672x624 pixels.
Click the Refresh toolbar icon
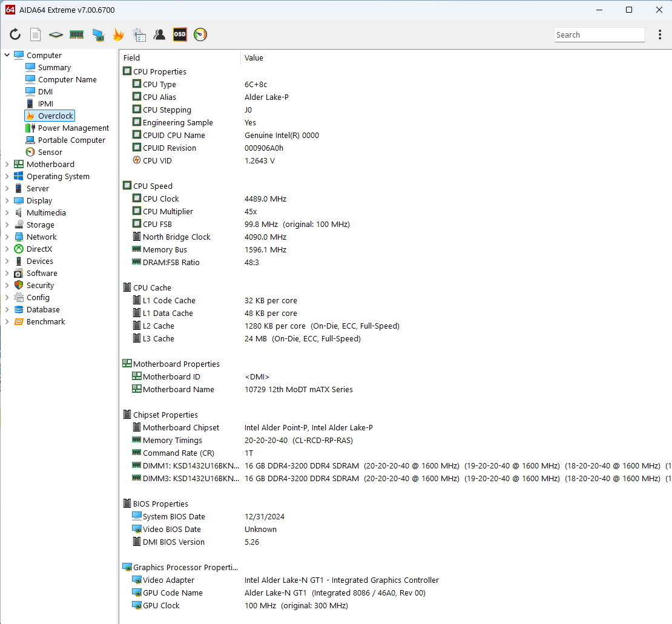tap(15, 34)
